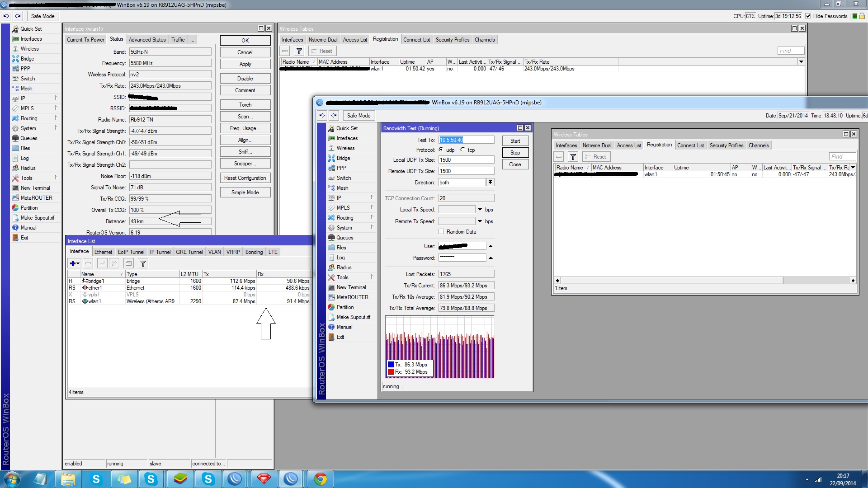This screenshot has width=868, height=488.
Task: Expand the Local Tx Speed dropdown arrow
Action: coord(480,210)
